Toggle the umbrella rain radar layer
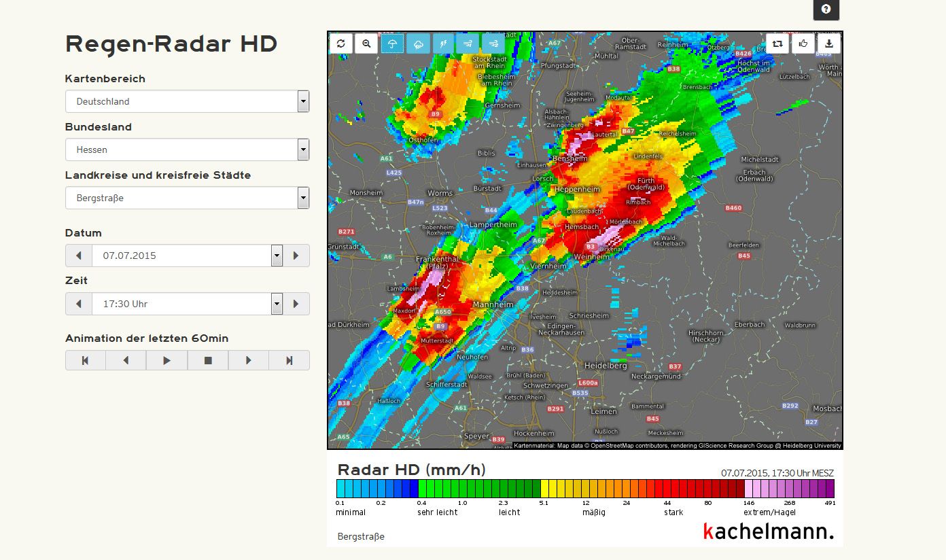 point(392,43)
